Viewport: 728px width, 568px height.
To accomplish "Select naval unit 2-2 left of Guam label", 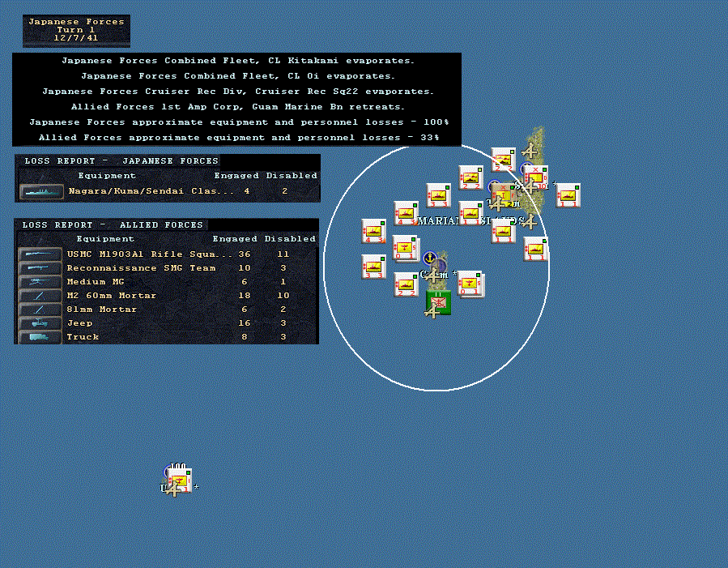I will coord(406,284).
